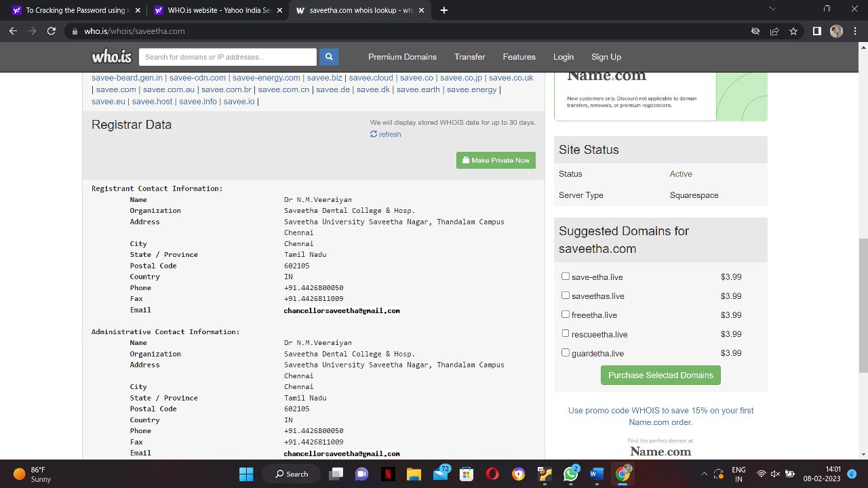The height and width of the screenshot is (488, 868).
Task: Open Chrome's three-dot menu
Action: [x=855, y=31]
